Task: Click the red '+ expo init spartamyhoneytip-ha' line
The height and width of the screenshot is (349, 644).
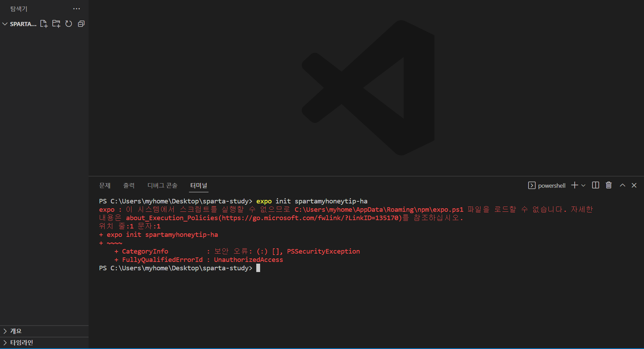Action: pyautogui.click(x=159, y=235)
